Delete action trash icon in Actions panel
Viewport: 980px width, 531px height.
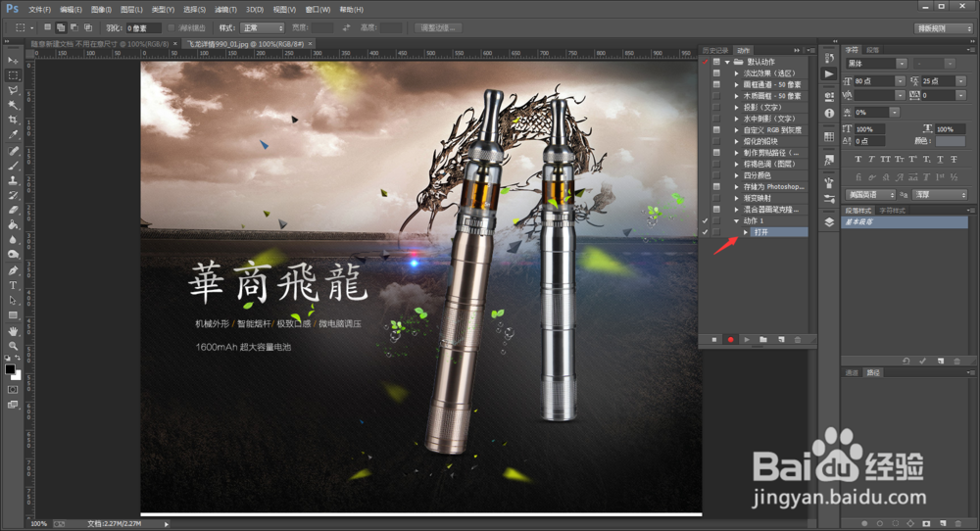click(x=798, y=340)
